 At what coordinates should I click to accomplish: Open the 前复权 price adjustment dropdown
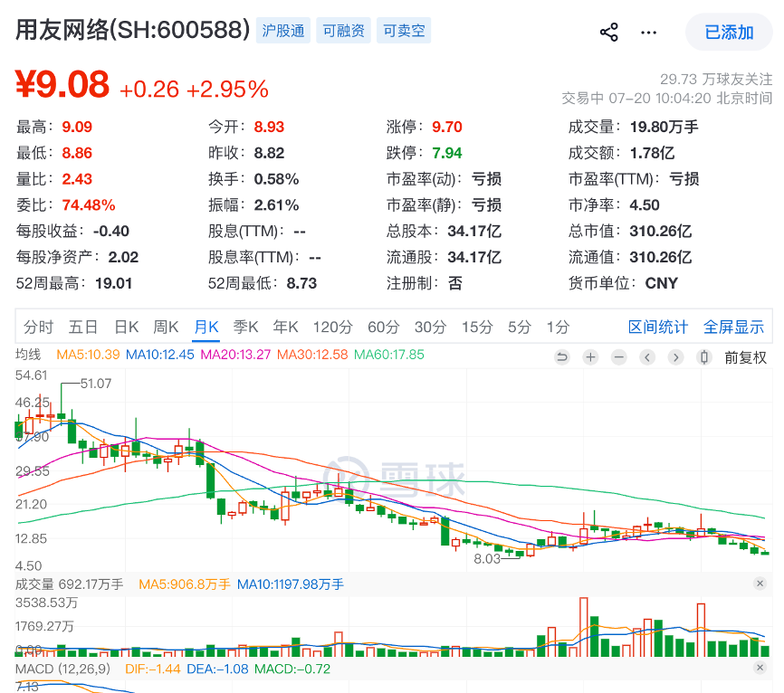point(745,357)
